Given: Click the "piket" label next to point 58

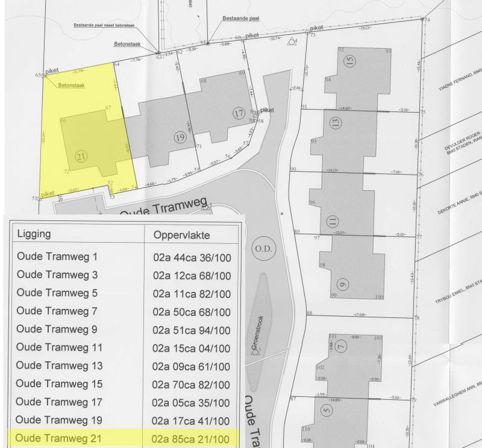Looking at the screenshot, I should tap(267, 110).
